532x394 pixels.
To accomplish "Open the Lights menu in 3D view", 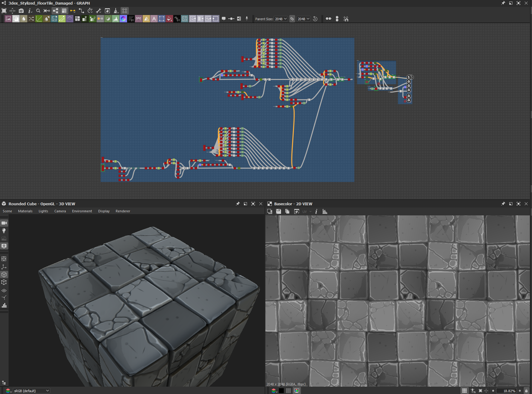I will (x=43, y=211).
